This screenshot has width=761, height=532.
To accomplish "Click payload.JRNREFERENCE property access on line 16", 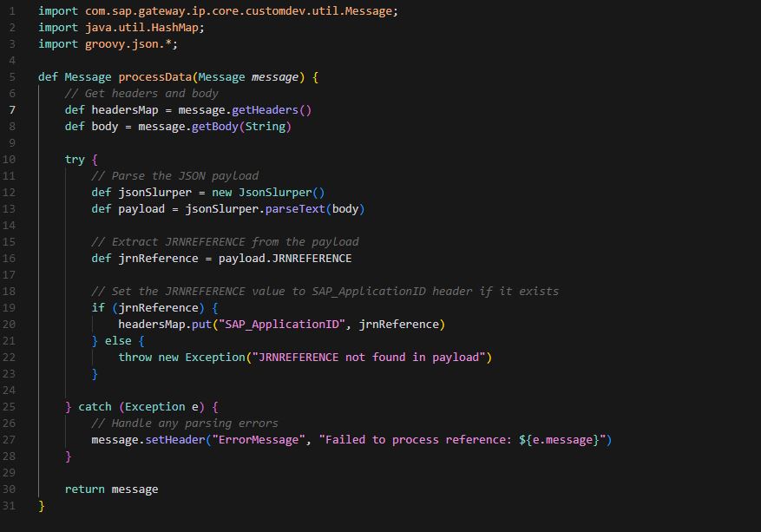I will coord(284,258).
